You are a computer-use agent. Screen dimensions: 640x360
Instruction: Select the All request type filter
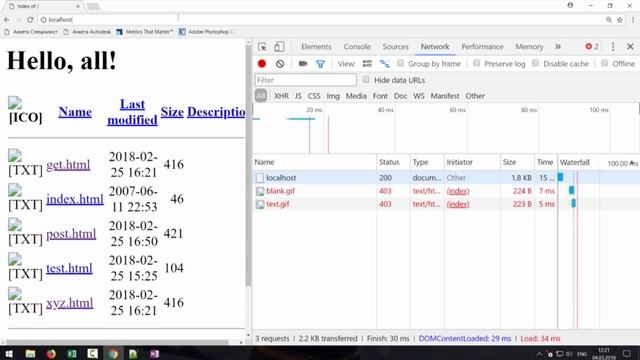[x=260, y=96]
